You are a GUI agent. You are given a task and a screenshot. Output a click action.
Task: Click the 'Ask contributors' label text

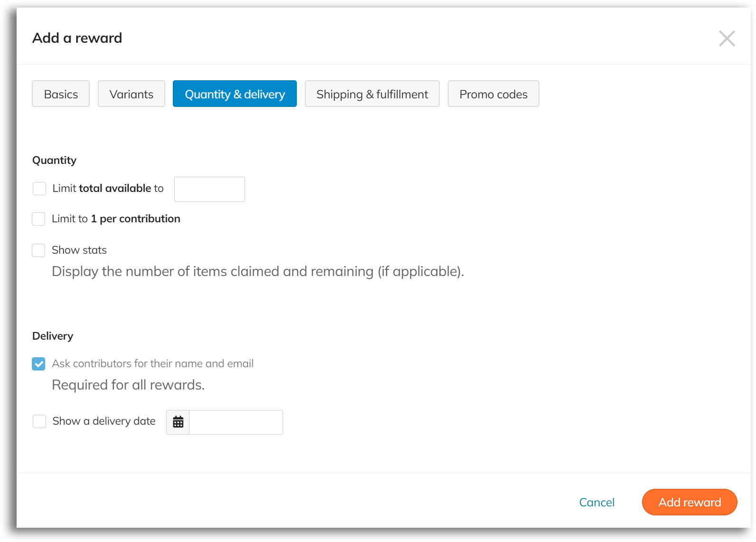[x=152, y=363]
